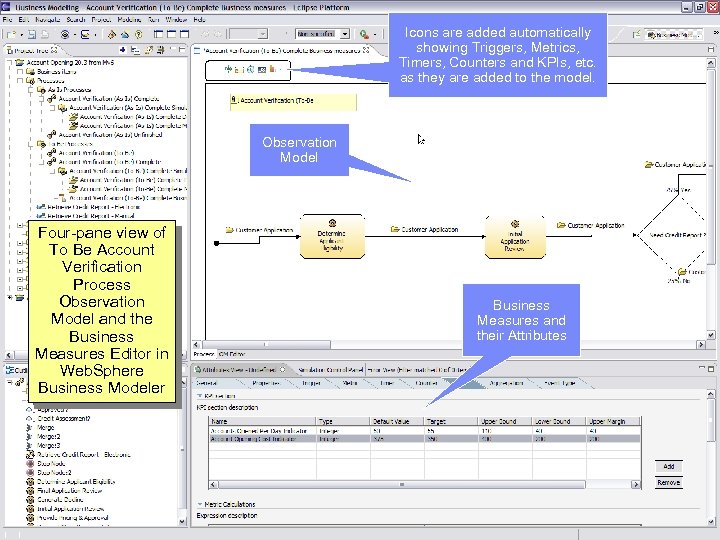Viewport: 720px width, 540px height.
Task: Open the Window menu
Action: click(x=176, y=20)
